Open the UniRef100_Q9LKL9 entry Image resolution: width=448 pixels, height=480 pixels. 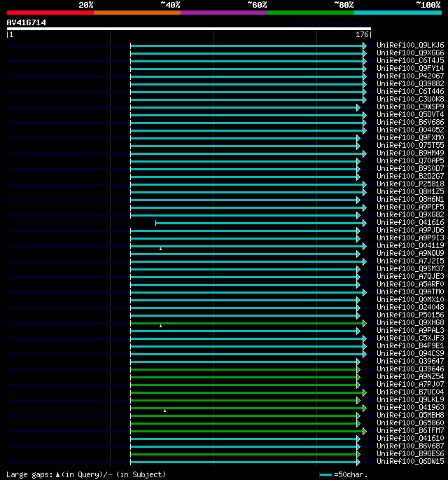[x=410, y=400]
